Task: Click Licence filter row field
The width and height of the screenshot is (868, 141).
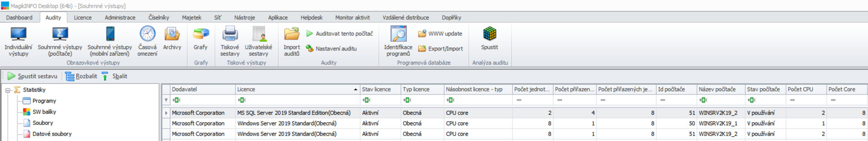Action: [297, 100]
